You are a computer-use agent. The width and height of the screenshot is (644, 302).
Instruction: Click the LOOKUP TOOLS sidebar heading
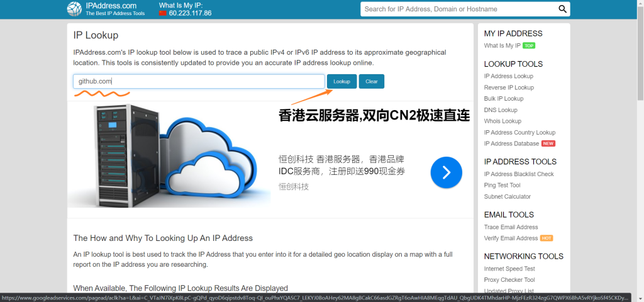click(x=513, y=64)
